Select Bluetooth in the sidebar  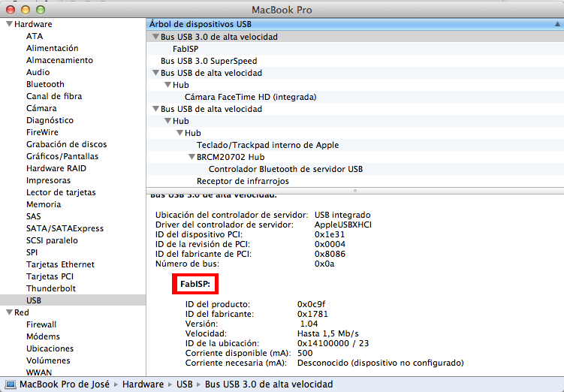[45, 84]
